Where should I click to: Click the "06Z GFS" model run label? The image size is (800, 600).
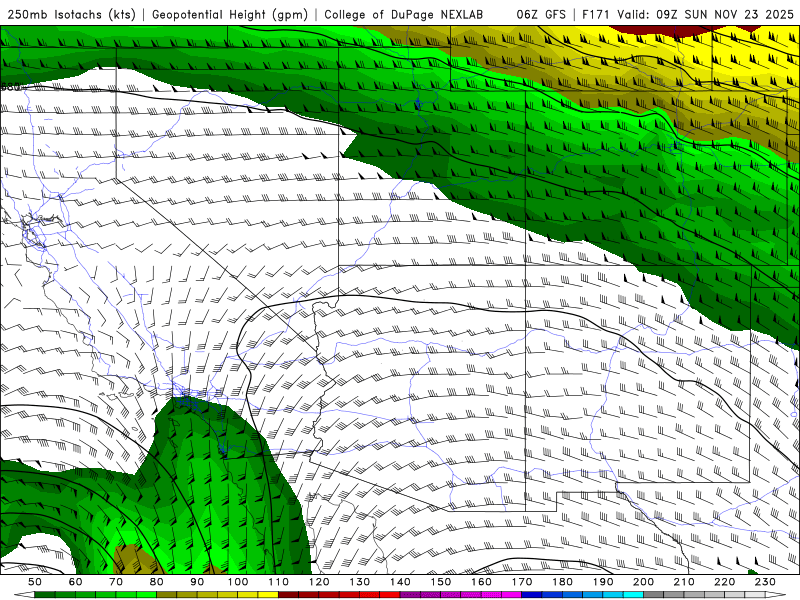[541, 14]
